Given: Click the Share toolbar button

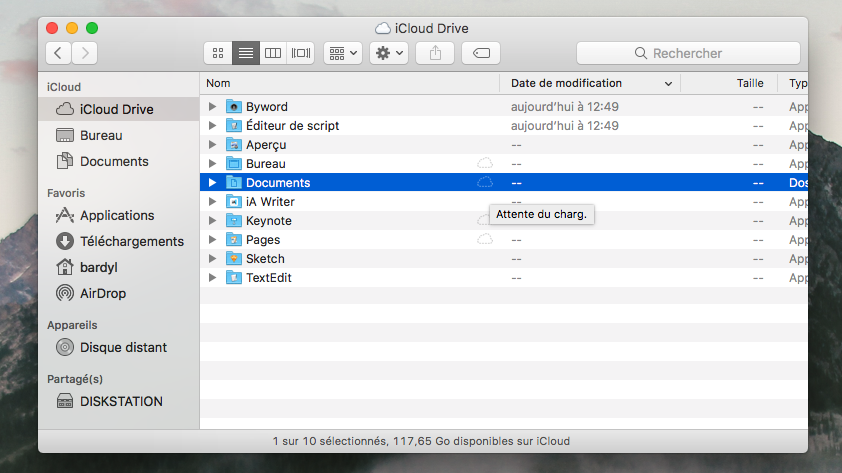Looking at the screenshot, I should (x=435, y=53).
